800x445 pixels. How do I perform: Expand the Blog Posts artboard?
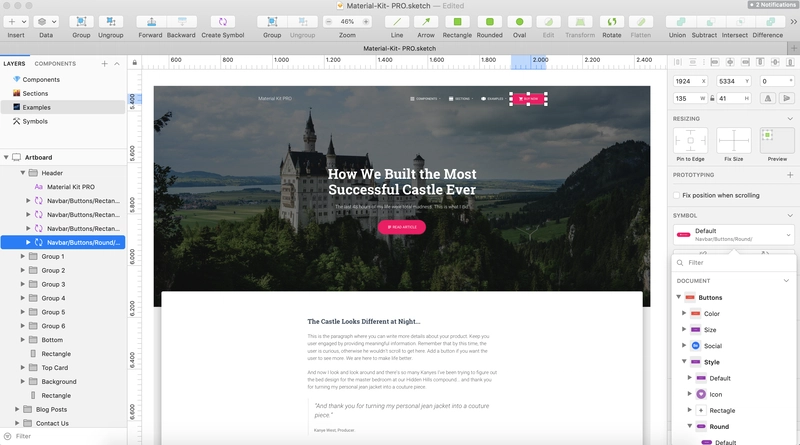17,409
